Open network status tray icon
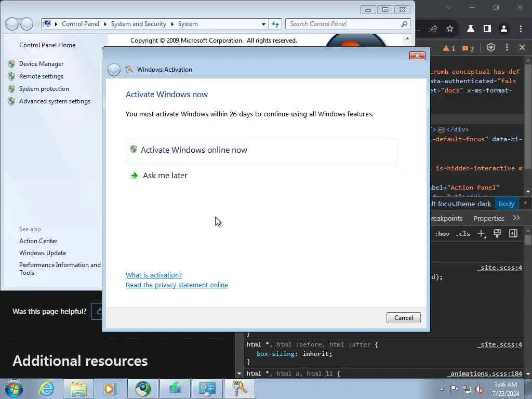The width and height of the screenshot is (532, 399). [x=467, y=390]
